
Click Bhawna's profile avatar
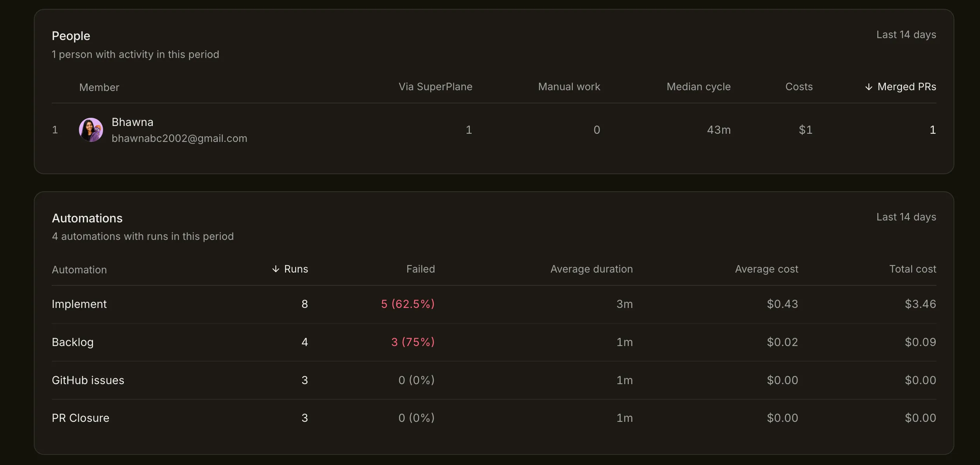pyautogui.click(x=91, y=130)
